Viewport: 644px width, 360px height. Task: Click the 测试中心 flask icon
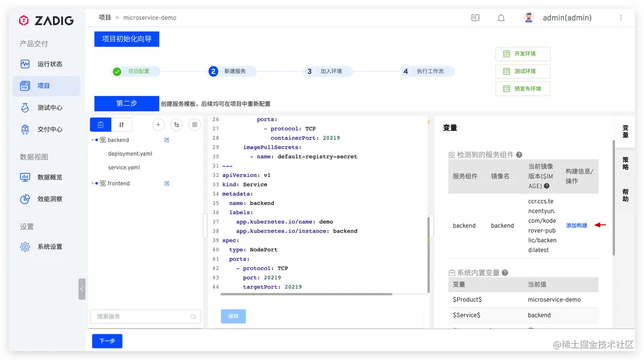pyautogui.click(x=25, y=108)
